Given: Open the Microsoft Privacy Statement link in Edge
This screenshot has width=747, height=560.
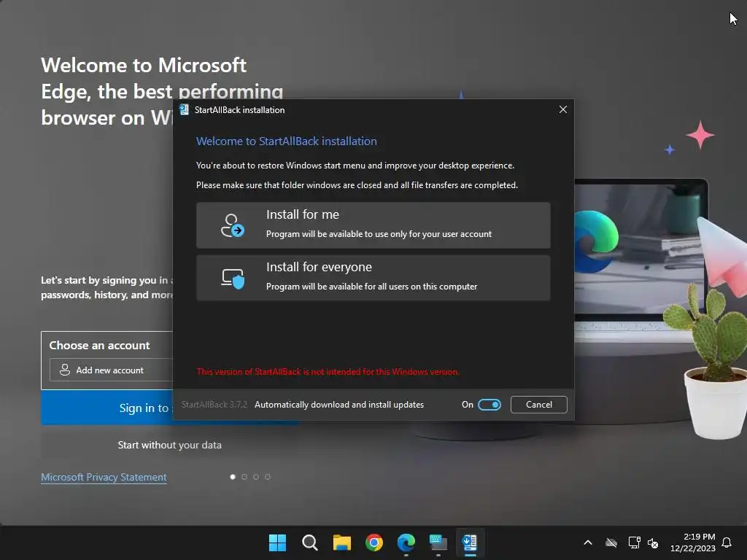Looking at the screenshot, I should [104, 477].
